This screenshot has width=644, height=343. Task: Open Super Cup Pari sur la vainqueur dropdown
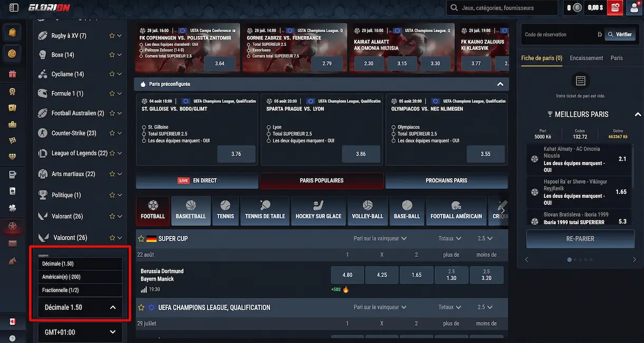[380, 239]
